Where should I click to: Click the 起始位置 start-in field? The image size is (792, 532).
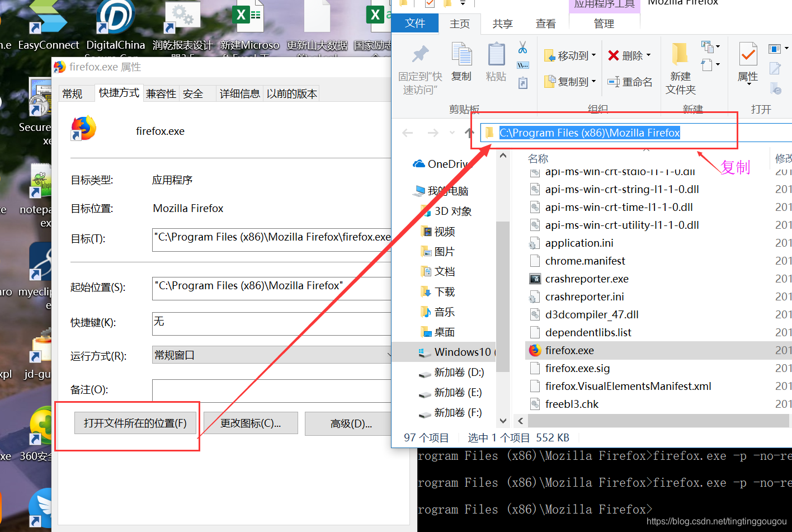pyautogui.click(x=272, y=288)
